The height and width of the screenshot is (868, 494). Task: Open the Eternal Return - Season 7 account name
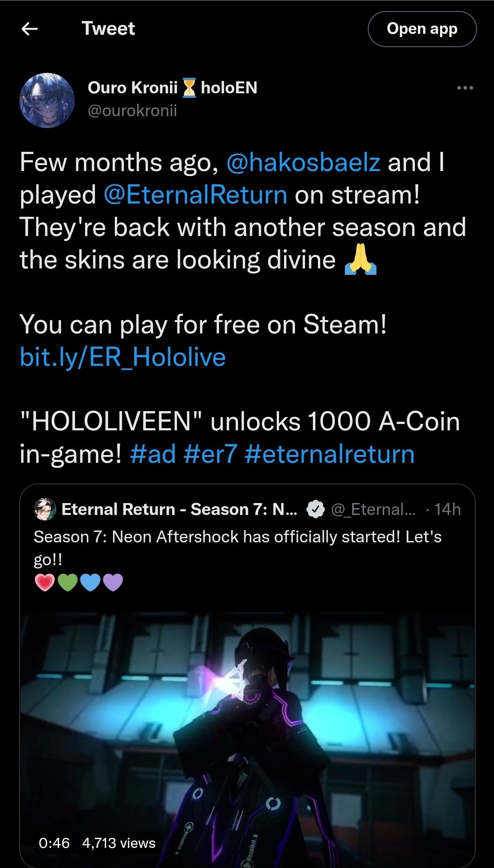pos(180,509)
